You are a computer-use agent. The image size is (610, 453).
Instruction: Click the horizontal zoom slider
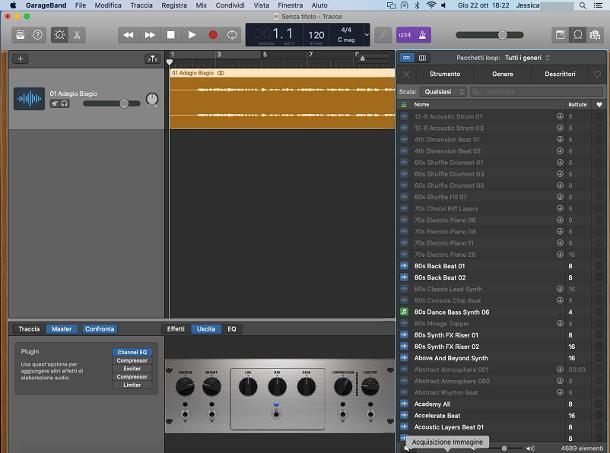[373, 58]
